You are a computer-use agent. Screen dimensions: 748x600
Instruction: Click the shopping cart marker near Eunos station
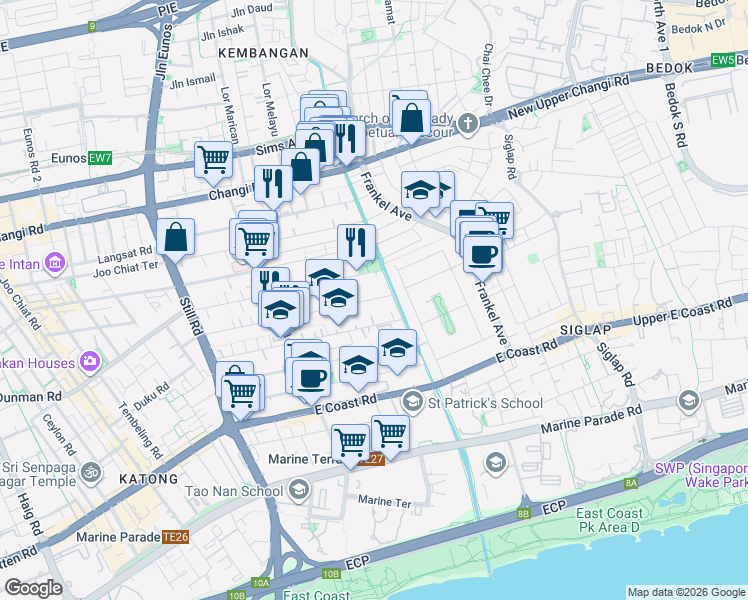coord(213,161)
